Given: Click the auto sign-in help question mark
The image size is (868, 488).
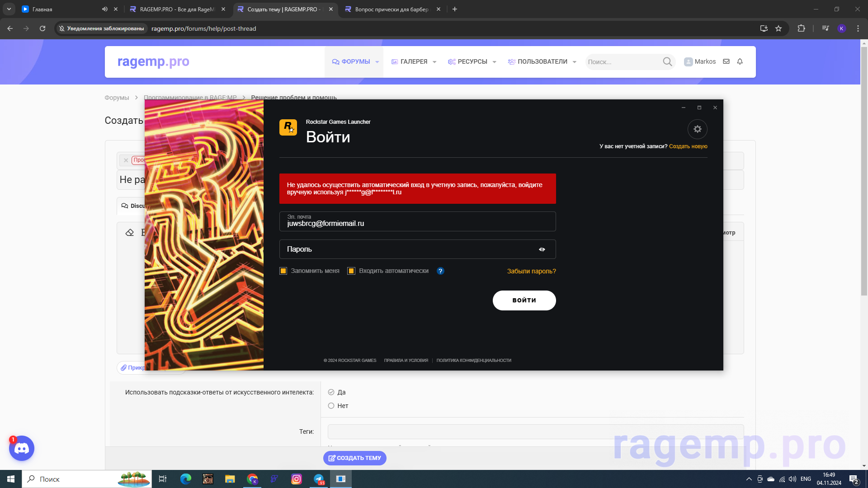Looking at the screenshot, I should (440, 271).
